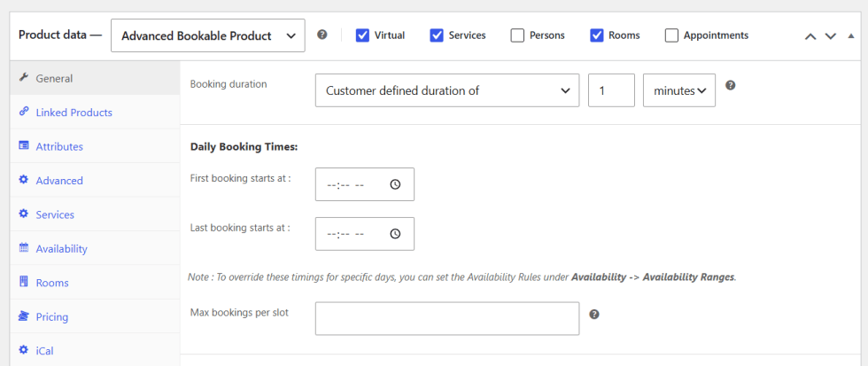Go to the Services tab

click(95, 214)
